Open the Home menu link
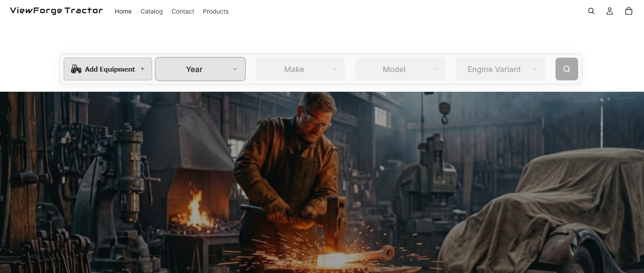 (x=123, y=11)
